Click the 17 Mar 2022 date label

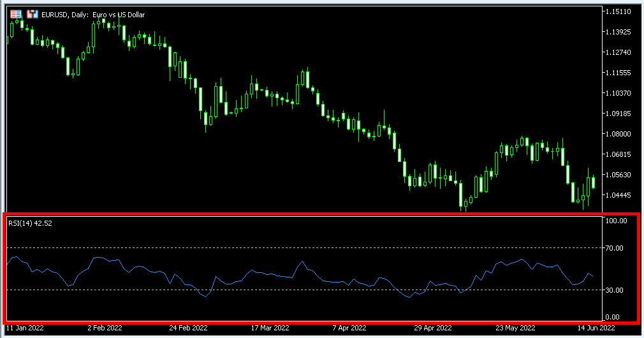pyautogui.click(x=270, y=328)
